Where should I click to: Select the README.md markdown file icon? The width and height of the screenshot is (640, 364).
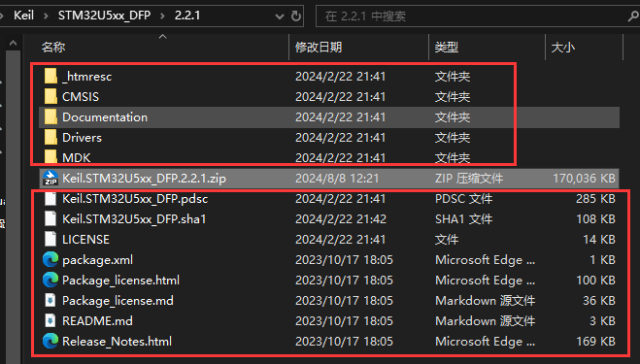tap(51, 321)
